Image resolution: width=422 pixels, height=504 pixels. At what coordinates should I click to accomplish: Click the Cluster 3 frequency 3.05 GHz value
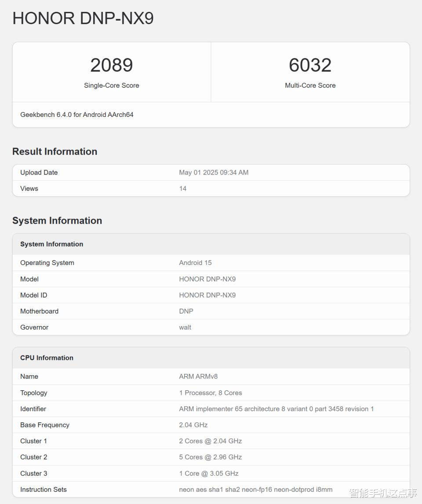click(x=209, y=474)
